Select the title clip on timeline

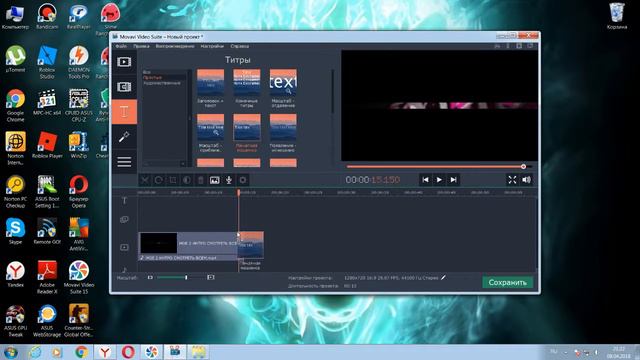(251, 245)
